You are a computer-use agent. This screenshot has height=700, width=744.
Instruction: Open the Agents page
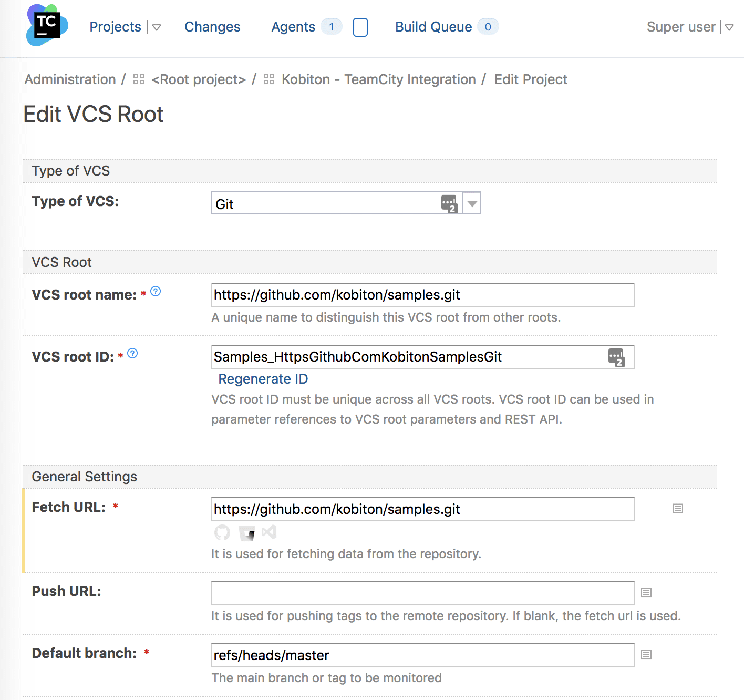[x=293, y=27]
